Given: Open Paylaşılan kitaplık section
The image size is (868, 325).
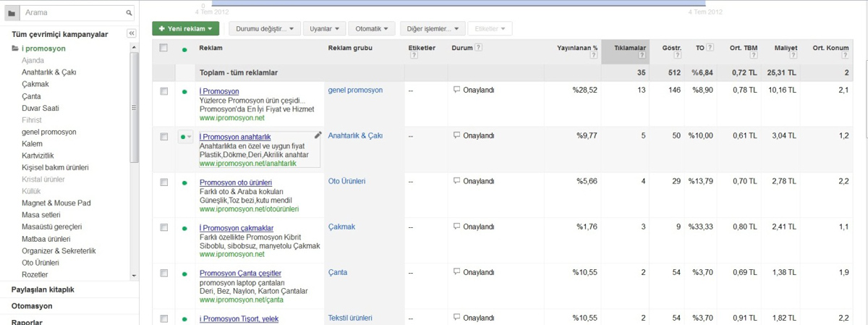Looking at the screenshot, I should click(x=43, y=290).
